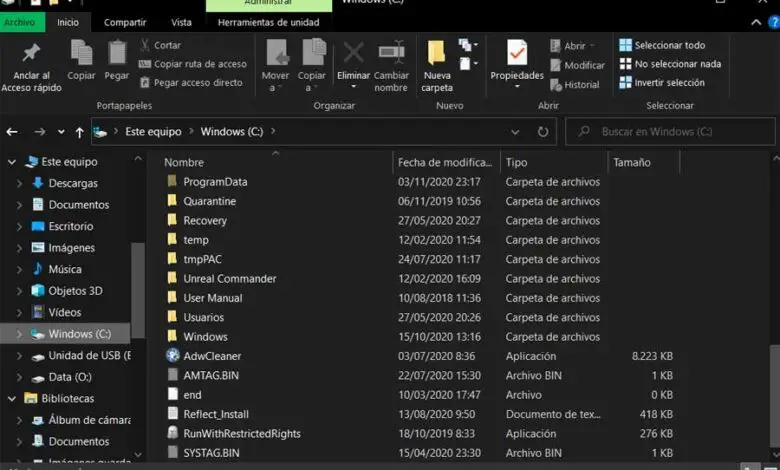Select the Unreal Commander folder
The height and width of the screenshot is (470, 780).
pos(229,279)
